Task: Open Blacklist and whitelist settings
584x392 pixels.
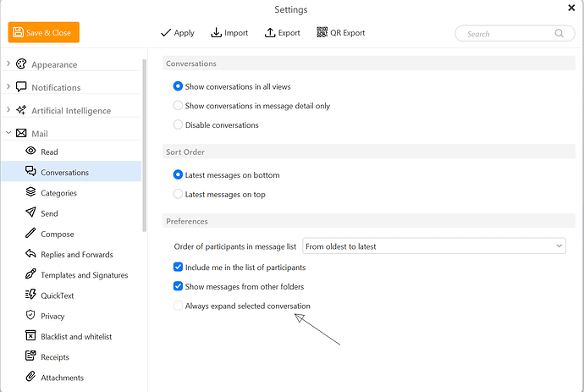Action: click(71, 336)
